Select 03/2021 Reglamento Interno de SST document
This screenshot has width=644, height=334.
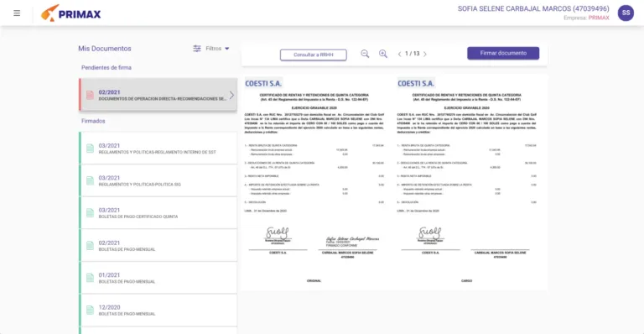[158, 149]
